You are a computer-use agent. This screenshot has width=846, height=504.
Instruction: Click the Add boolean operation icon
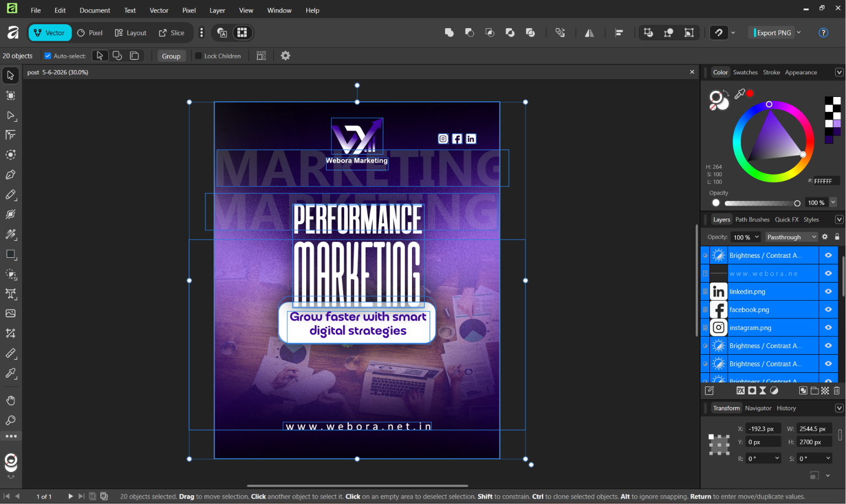pos(449,32)
